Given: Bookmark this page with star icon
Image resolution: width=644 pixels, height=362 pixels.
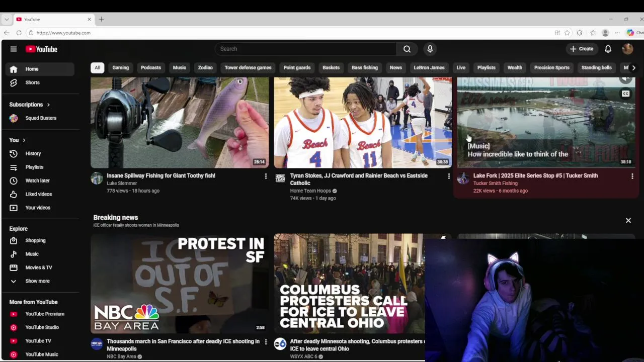Looking at the screenshot, I should pyautogui.click(x=567, y=33).
